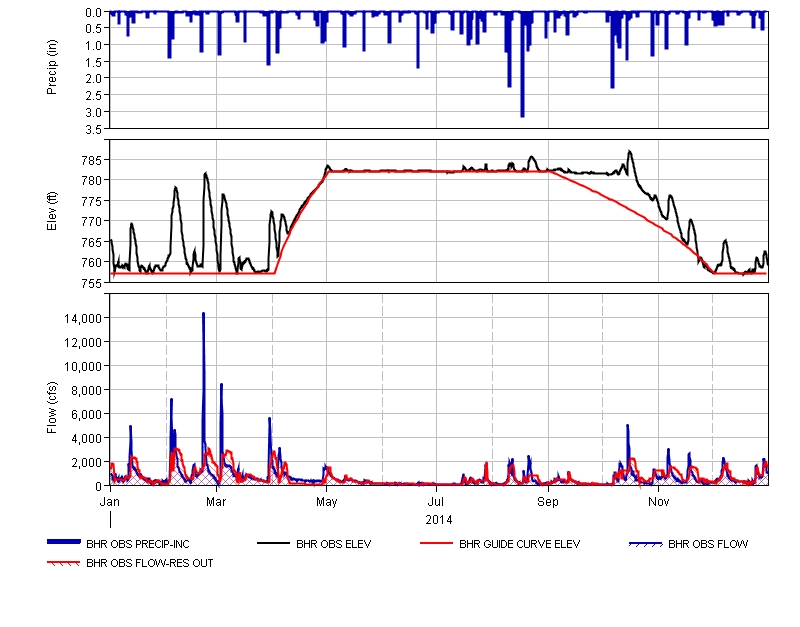800x627 pixels.
Task: Select the black observed elevation legend line
Action: (273, 543)
